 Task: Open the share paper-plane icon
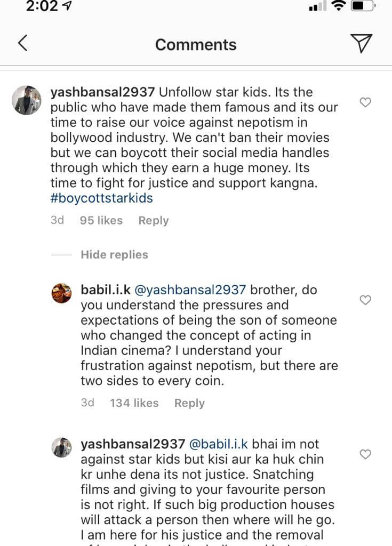pyautogui.click(x=362, y=44)
